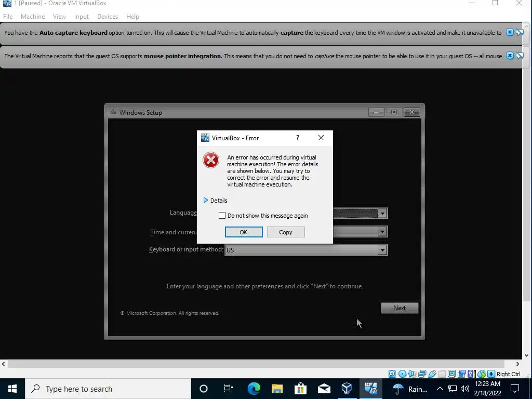Viewport: 532px width, 399px height.
Task: Click speech bubble icon on Auto capture keyboard notice
Action: coord(520,32)
